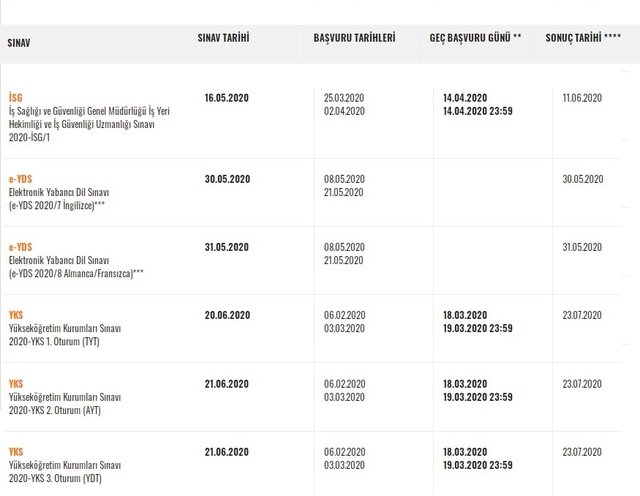Open YKS link for 1. Oturum (TYT)
This screenshot has height=496, width=640.
click(x=15, y=314)
